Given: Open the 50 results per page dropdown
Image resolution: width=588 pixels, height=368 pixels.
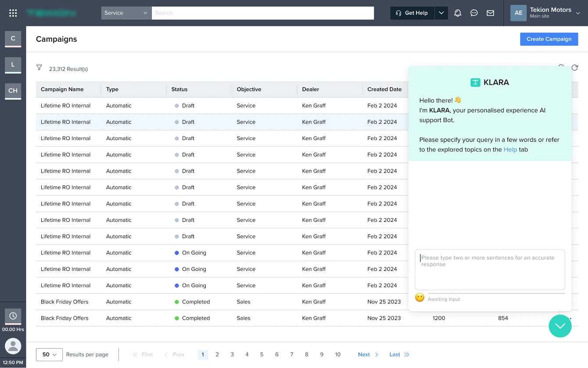Looking at the screenshot, I should click(49, 354).
